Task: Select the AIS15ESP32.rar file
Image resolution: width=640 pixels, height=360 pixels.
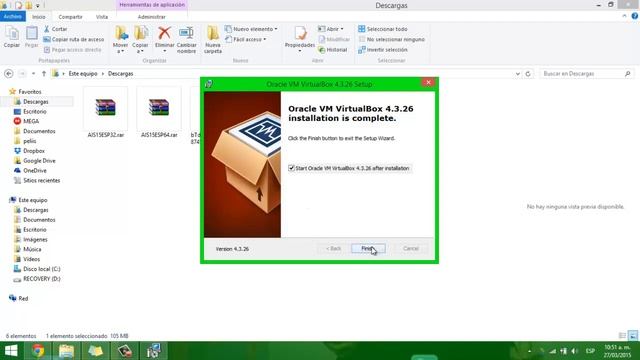Action: 106,113
